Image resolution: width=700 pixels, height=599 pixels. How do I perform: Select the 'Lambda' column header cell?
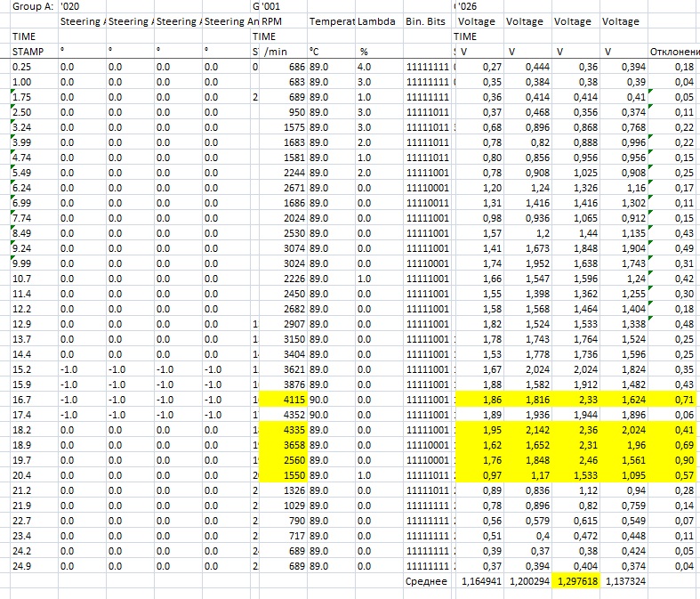pos(376,20)
